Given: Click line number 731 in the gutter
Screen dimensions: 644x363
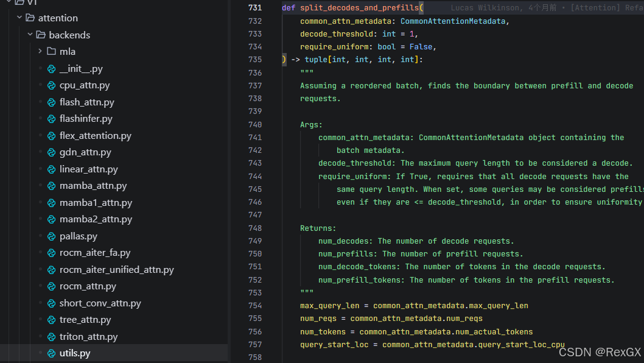Looking at the screenshot, I should 255,8.
